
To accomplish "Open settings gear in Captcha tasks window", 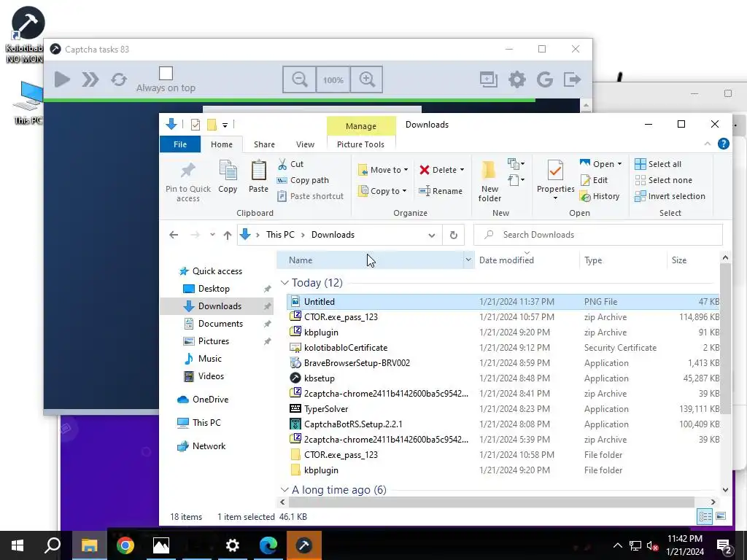I will 517,79.
